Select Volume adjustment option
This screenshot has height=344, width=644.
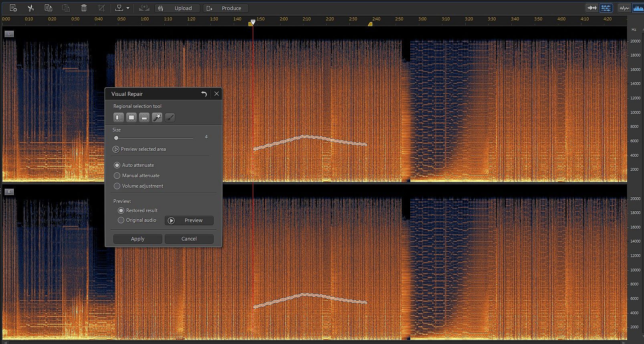coord(117,186)
